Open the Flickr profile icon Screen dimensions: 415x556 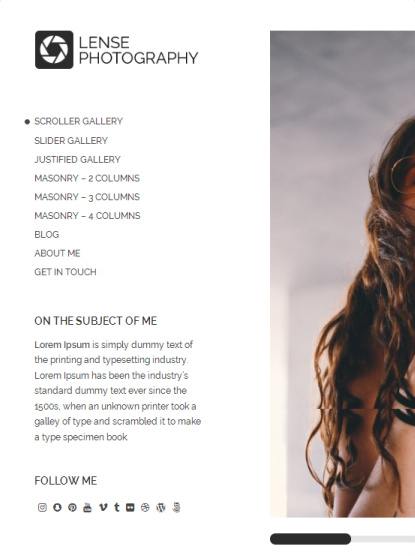pyautogui.click(x=130, y=507)
